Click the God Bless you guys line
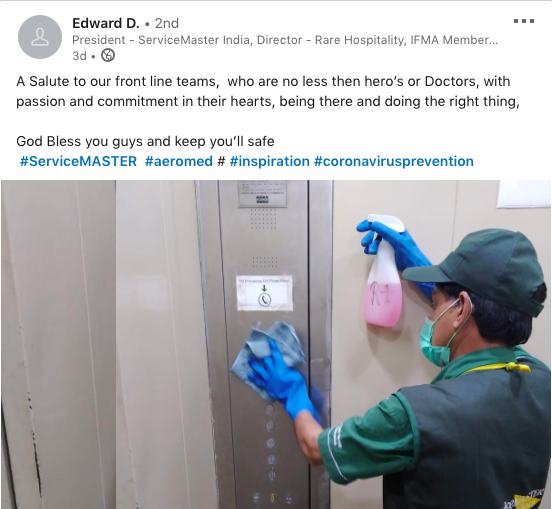552x509 pixels. [145, 141]
